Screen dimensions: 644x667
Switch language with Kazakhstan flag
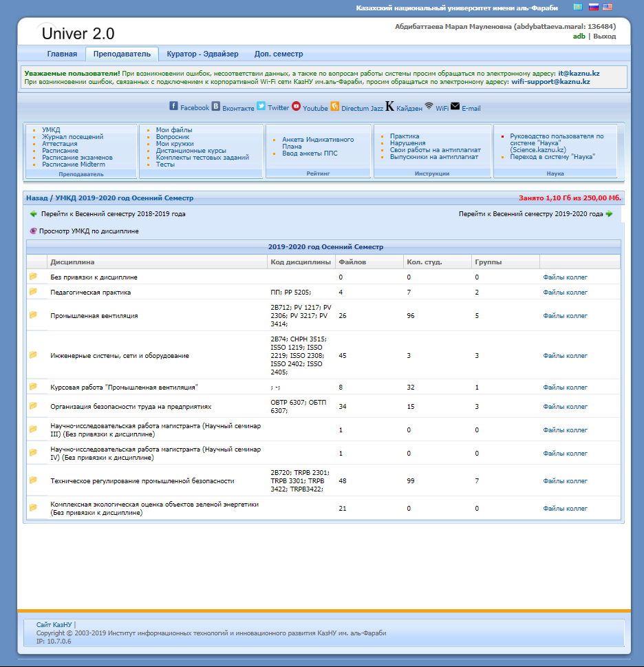(578, 7)
